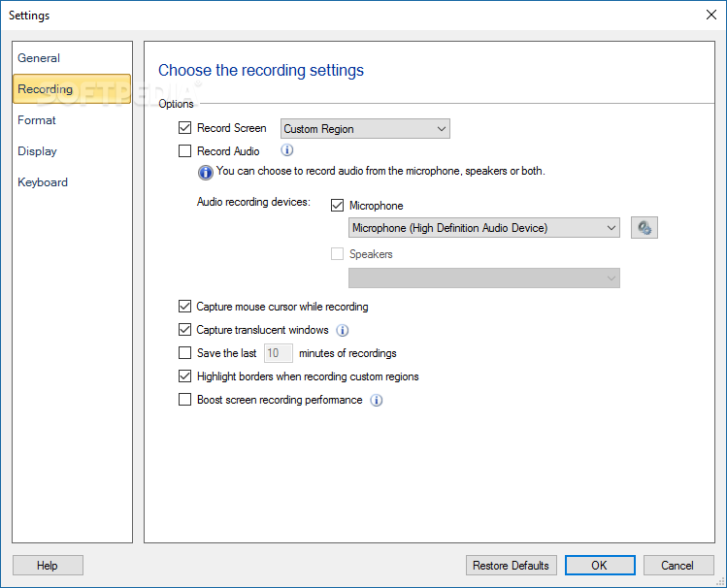
Task: Open the Keyboard settings tab
Action: [72, 182]
